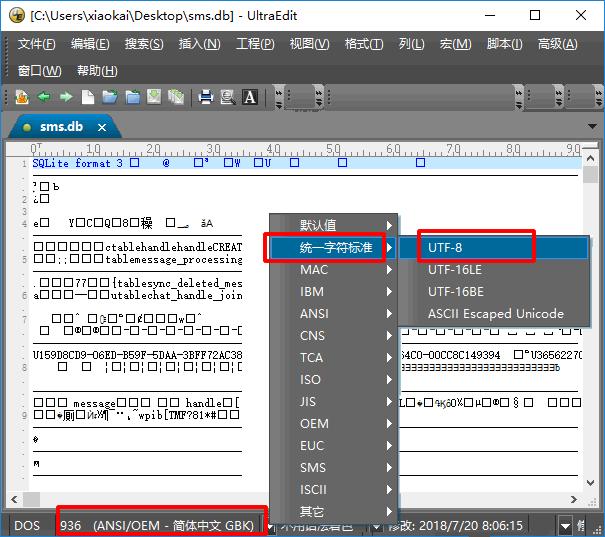Click the DOS line-ending status indicator
Viewport: 605px width, 537px height.
pos(30,524)
